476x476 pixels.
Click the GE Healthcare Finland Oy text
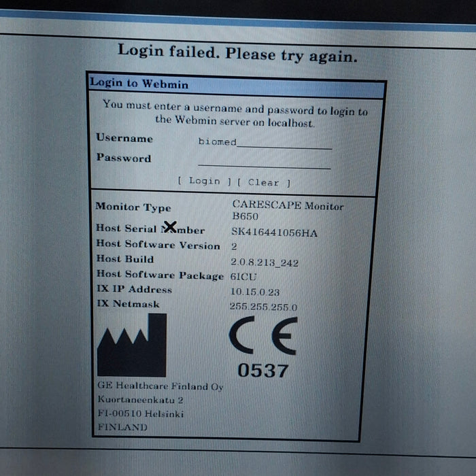click(x=160, y=386)
